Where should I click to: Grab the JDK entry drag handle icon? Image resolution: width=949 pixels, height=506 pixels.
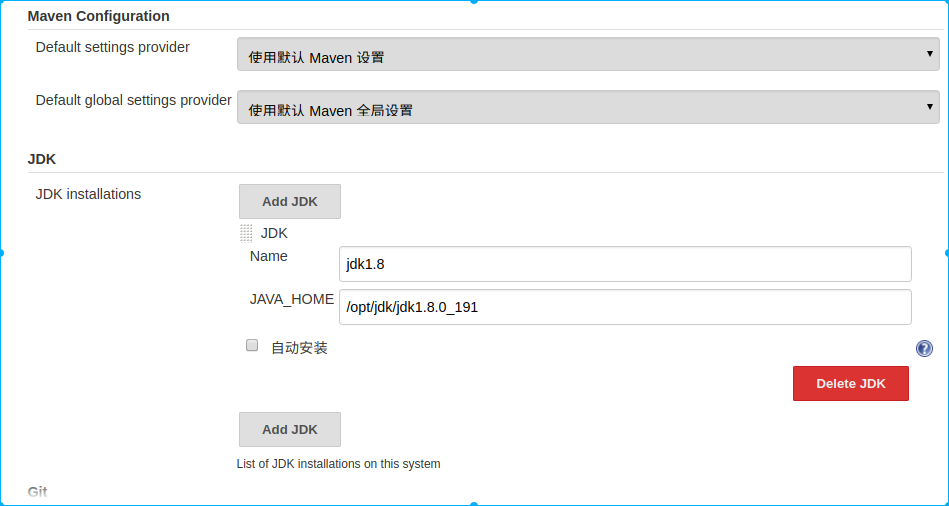[246, 233]
